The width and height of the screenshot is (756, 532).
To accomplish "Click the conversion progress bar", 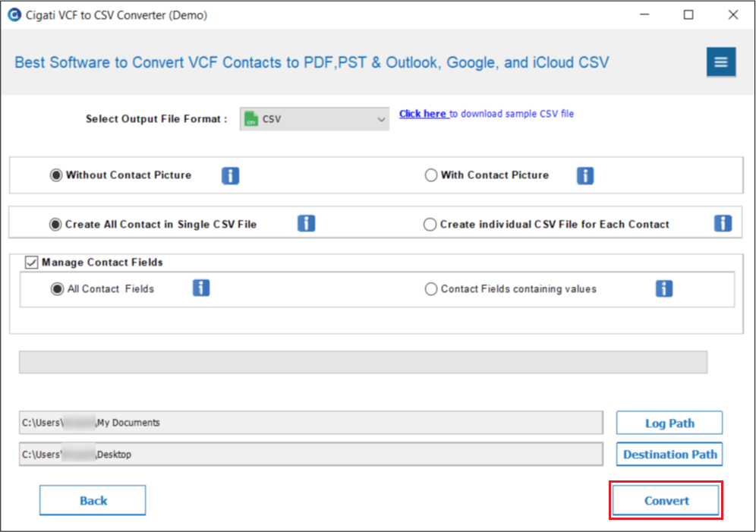I will 363,362.
